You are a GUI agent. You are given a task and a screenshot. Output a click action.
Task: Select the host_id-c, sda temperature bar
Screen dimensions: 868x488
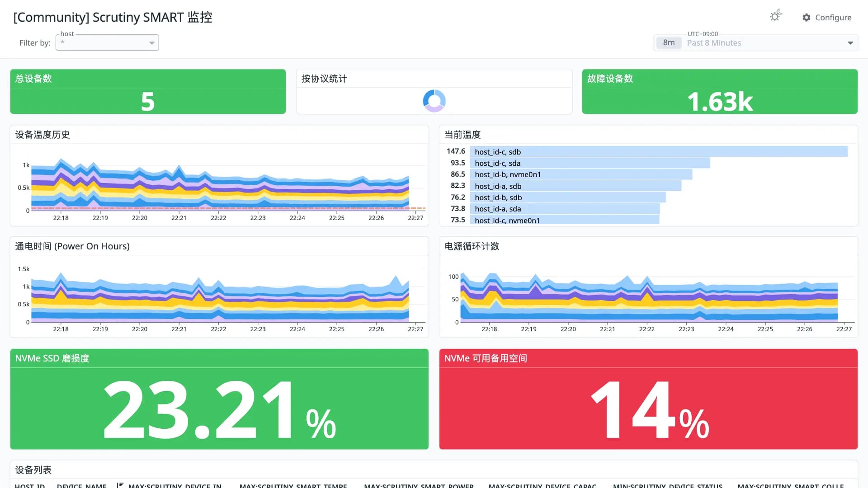(590, 163)
